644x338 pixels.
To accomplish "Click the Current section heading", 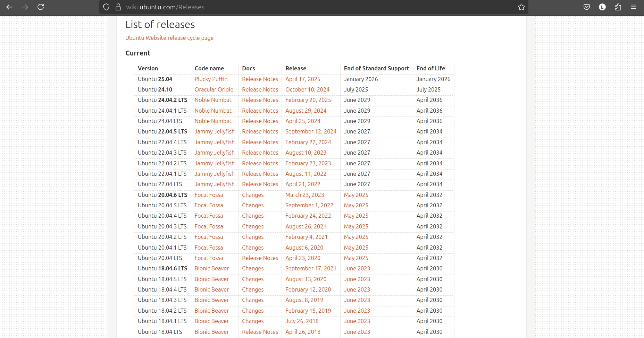I will pyautogui.click(x=138, y=53).
